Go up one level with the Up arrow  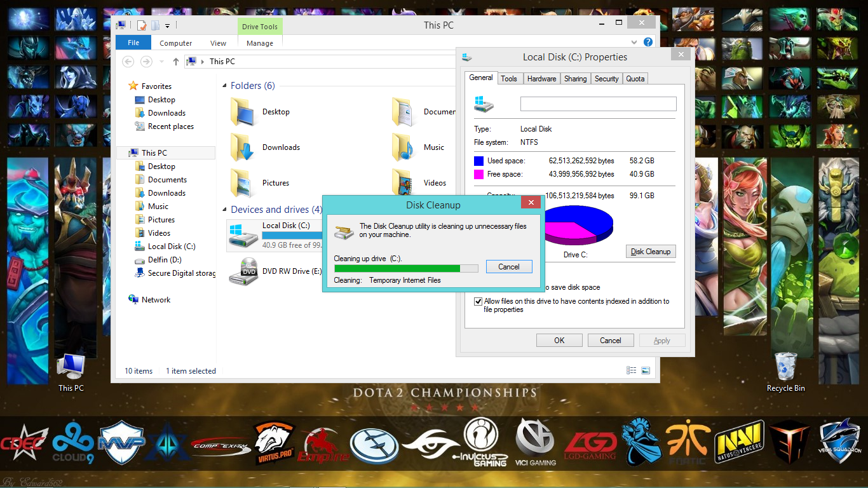pos(176,62)
